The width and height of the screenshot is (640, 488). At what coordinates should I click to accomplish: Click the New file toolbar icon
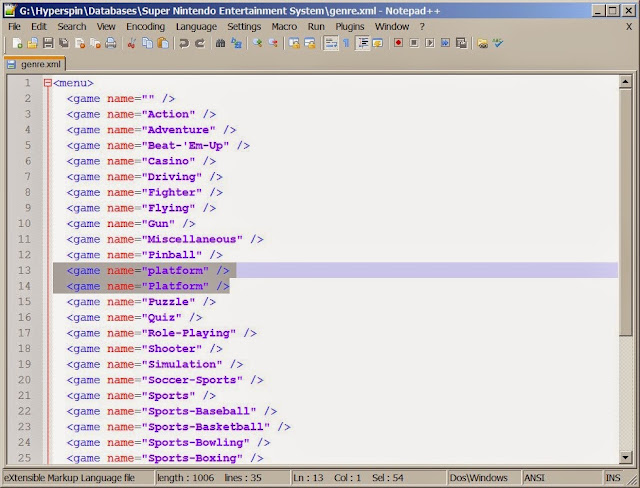pos(17,43)
